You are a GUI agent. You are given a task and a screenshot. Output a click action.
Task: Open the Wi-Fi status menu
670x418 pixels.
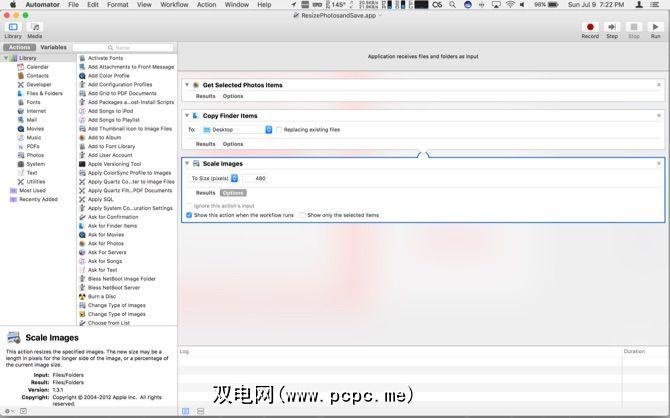(x=510, y=5)
